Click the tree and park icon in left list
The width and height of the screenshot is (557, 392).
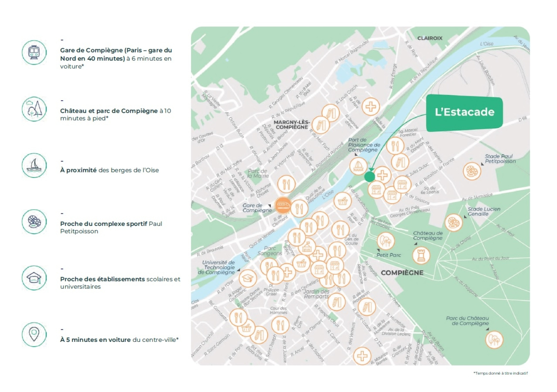pos(34,109)
